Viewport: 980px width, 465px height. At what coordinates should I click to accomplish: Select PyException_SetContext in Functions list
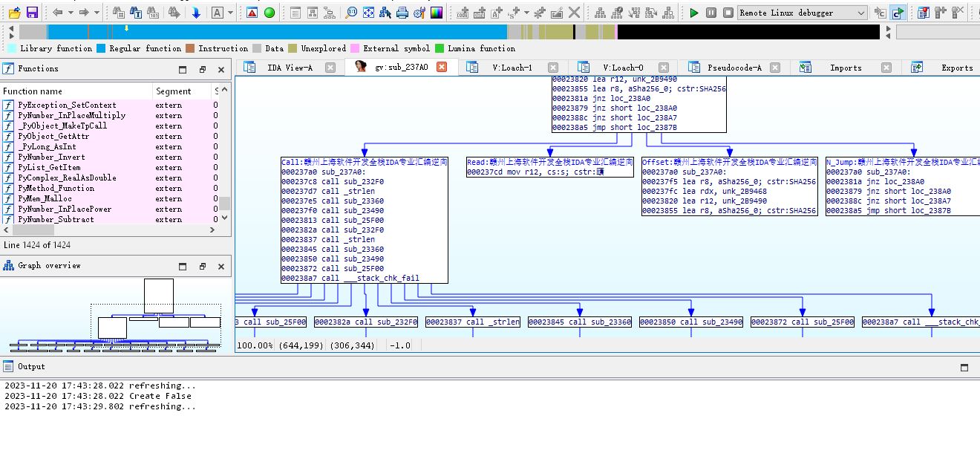tap(109, 105)
